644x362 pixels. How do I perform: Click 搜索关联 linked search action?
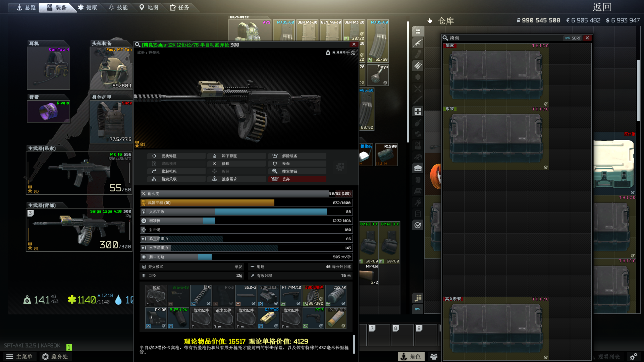pyautogui.click(x=176, y=179)
